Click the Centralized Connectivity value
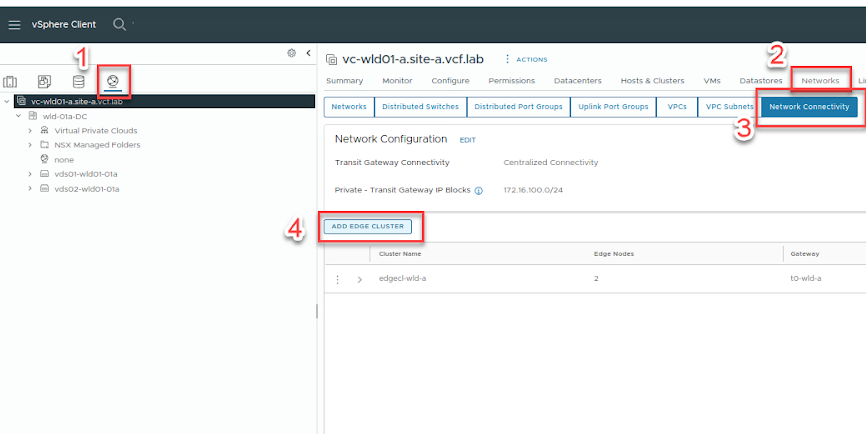 click(x=551, y=162)
